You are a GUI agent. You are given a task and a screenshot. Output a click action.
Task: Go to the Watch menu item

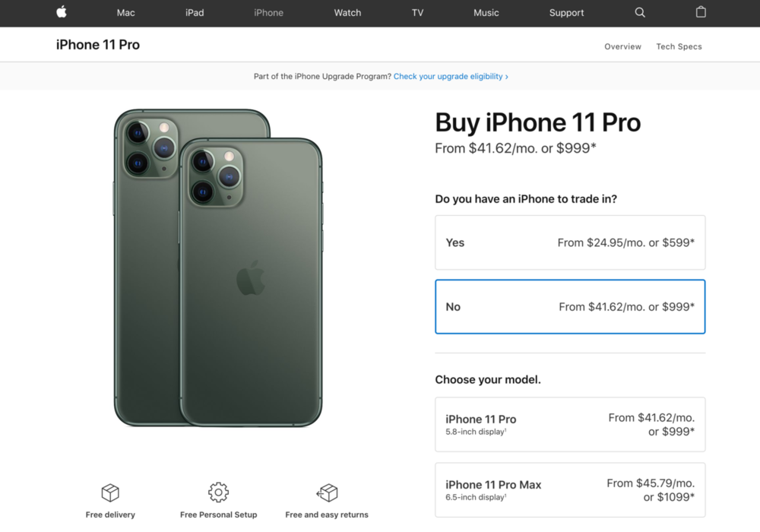coord(347,13)
